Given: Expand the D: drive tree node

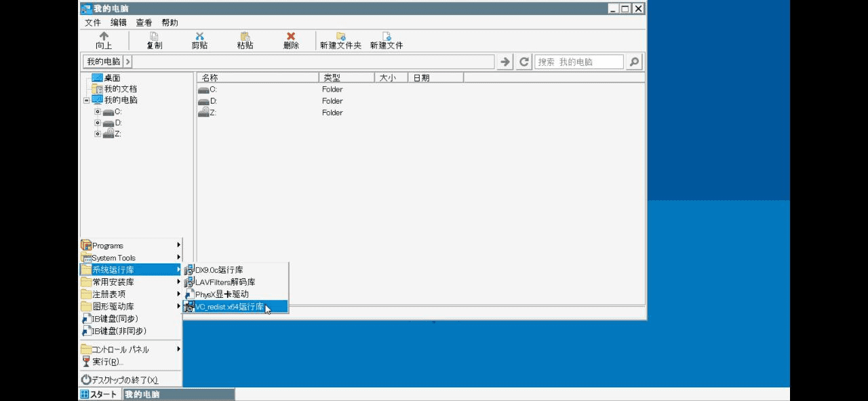Looking at the screenshot, I should [x=98, y=123].
